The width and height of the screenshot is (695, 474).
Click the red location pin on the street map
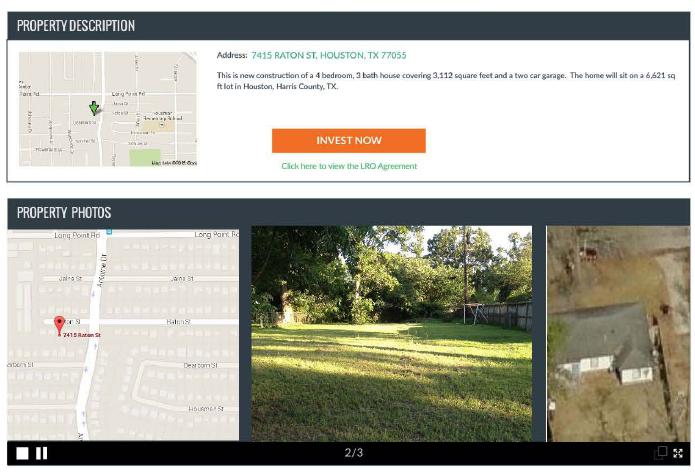click(x=59, y=324)
